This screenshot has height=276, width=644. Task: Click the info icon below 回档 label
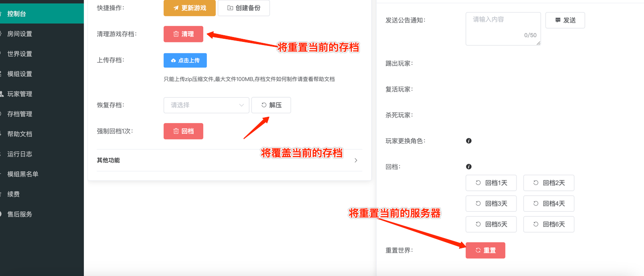click(x=468, y=167)
